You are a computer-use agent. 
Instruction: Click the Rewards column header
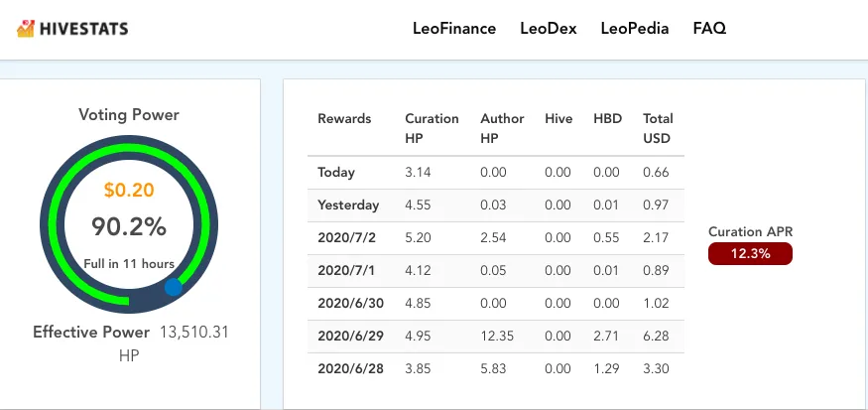pos(344,118)
